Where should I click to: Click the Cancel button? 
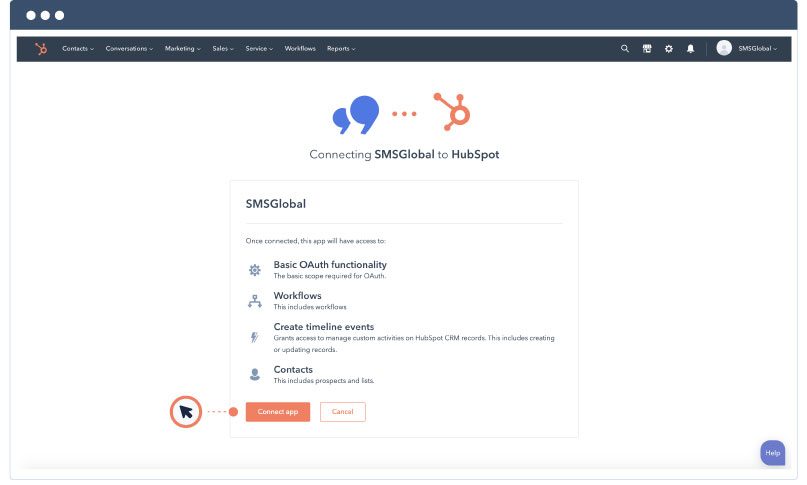click(x=343, y=412)
